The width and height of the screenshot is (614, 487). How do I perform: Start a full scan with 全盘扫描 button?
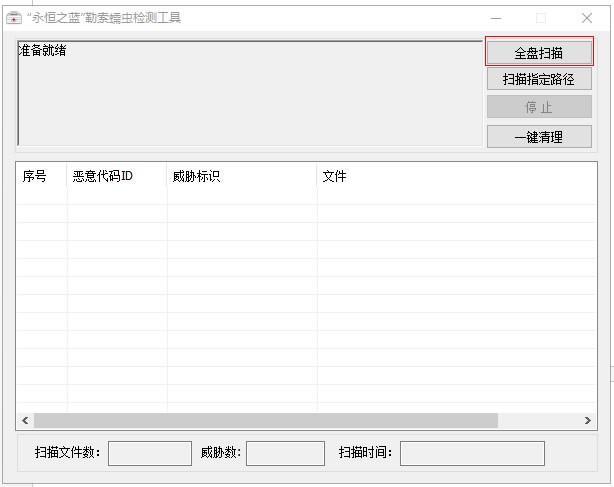[x=539, y=52]
